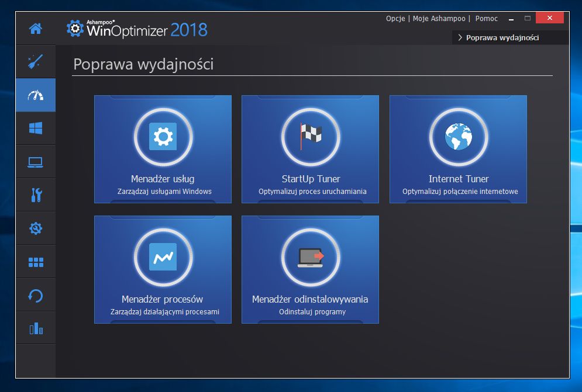Select the gear with wrench sidebar icon

pyautogui.click(x=36, y=228)
